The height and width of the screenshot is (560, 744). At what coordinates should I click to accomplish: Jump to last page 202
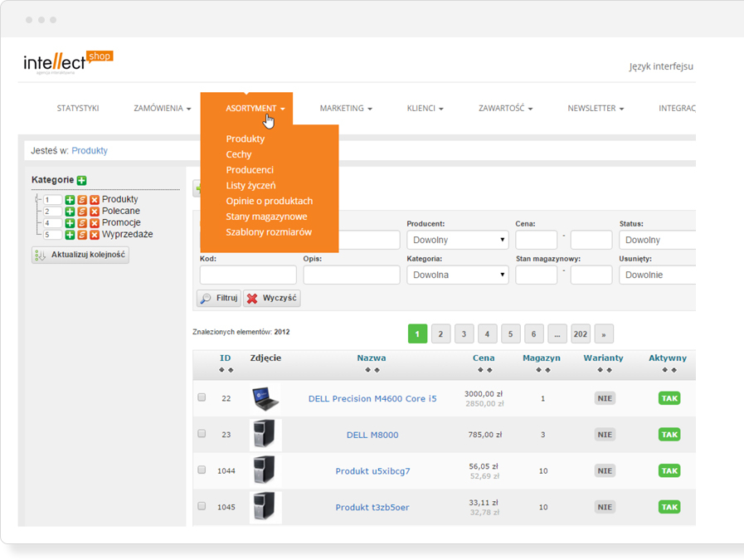[581, 334]
